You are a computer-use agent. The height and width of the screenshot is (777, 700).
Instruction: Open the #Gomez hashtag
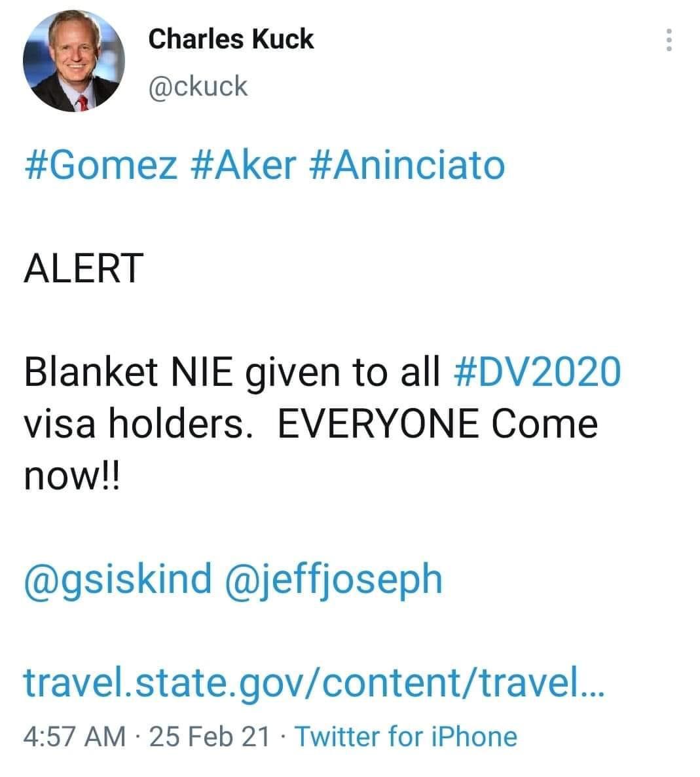[x=101, y=165]
